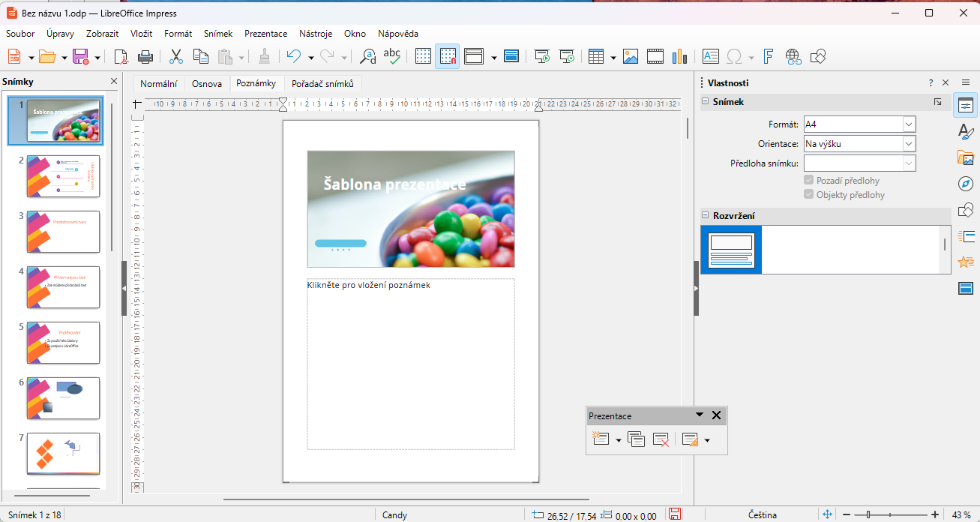Insert hyperlink globe icon
980x522 pixels.
793,56
